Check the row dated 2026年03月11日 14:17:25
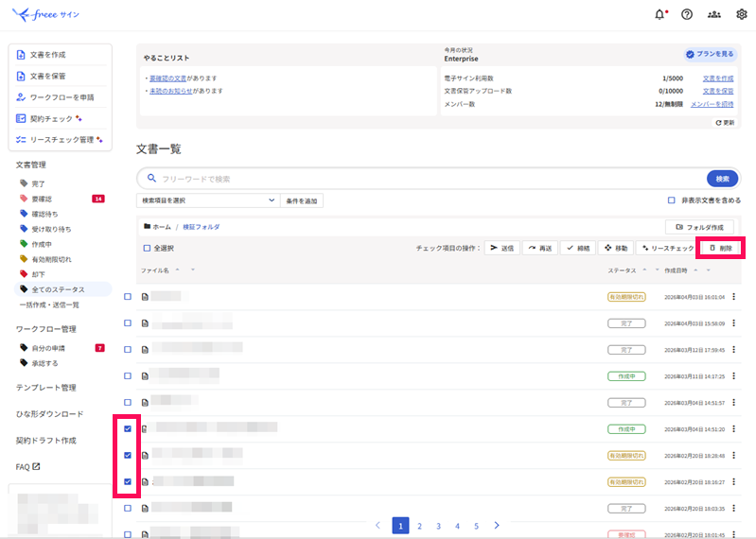Viewport: 756px width, 539px height. coord(128,375)
